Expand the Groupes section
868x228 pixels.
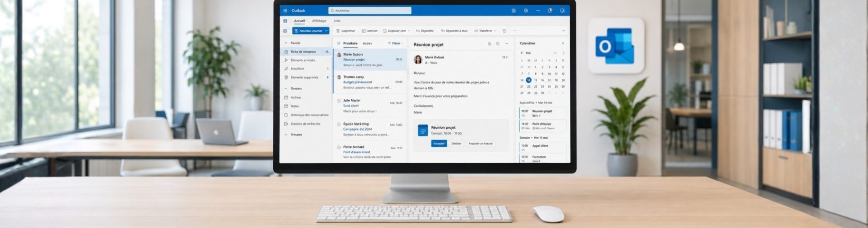[285, 134]
